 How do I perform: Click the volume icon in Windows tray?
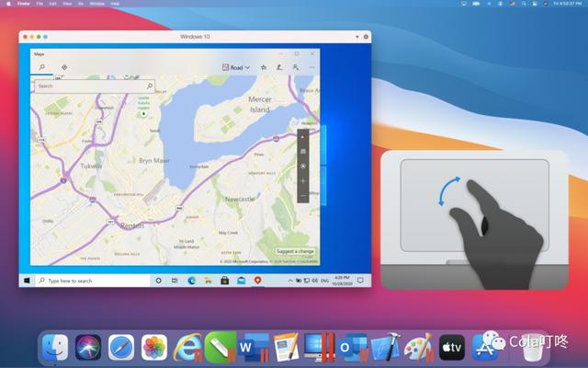click(x=314, y=281)
